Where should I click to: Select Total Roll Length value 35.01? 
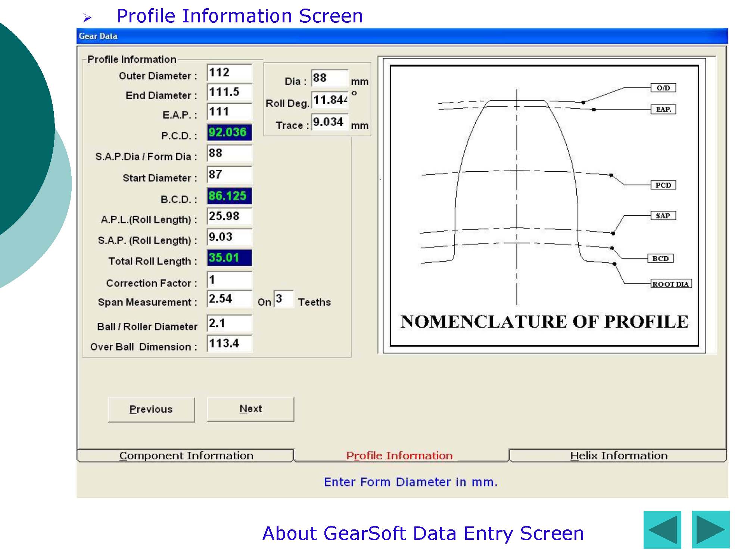tap(230, 258)
